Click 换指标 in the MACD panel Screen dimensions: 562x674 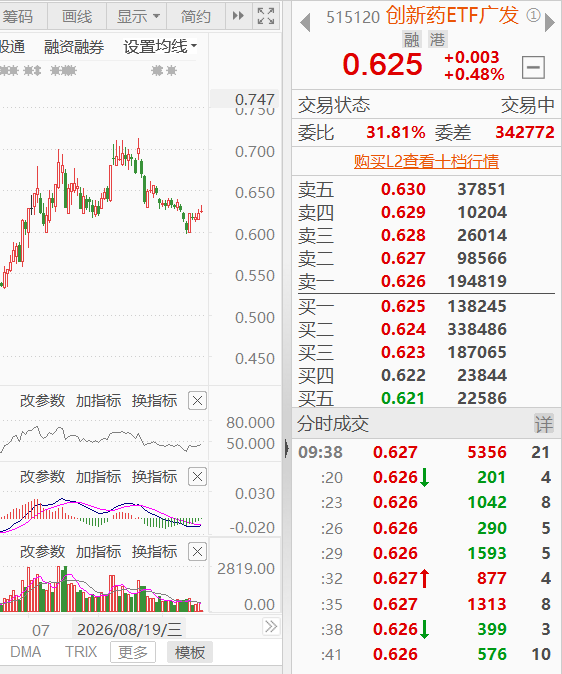click(154, 477)
